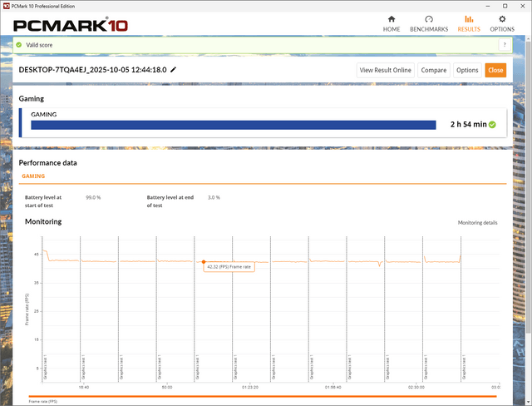Click the 3.0 % battery end value

pos(214,197)
